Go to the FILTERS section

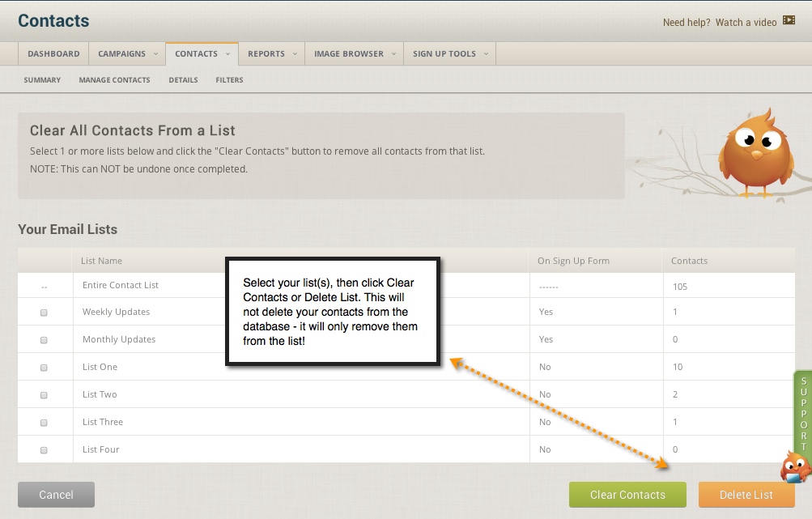click(229, 79)
